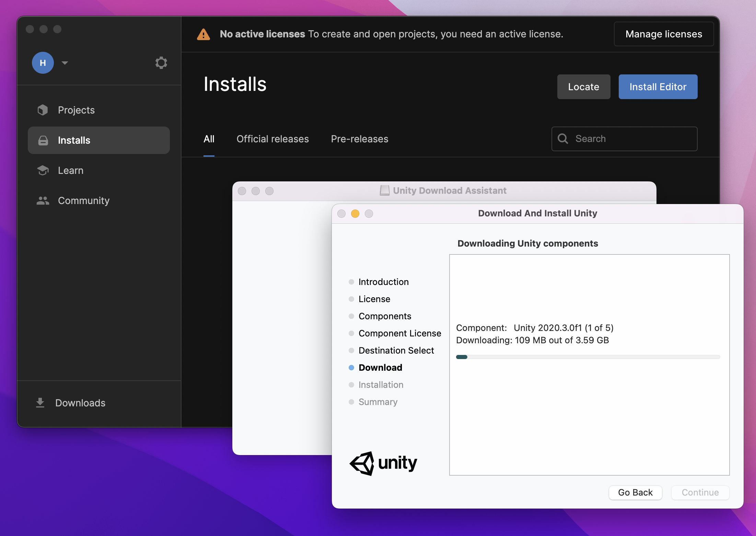Expand the account dropdown arrow
Viewport: 756px width, 536px height.
(65, 63)
